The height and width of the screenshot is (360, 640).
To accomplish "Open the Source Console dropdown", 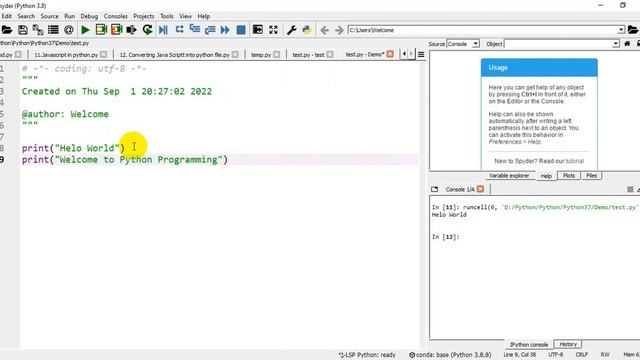I will 463,44.
